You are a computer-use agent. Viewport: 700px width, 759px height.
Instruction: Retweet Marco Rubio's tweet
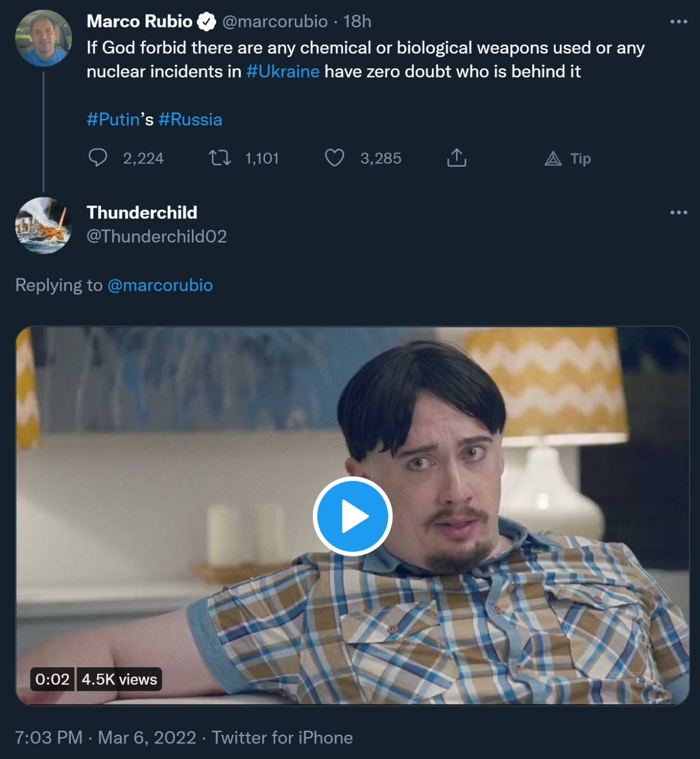point(220,158)
